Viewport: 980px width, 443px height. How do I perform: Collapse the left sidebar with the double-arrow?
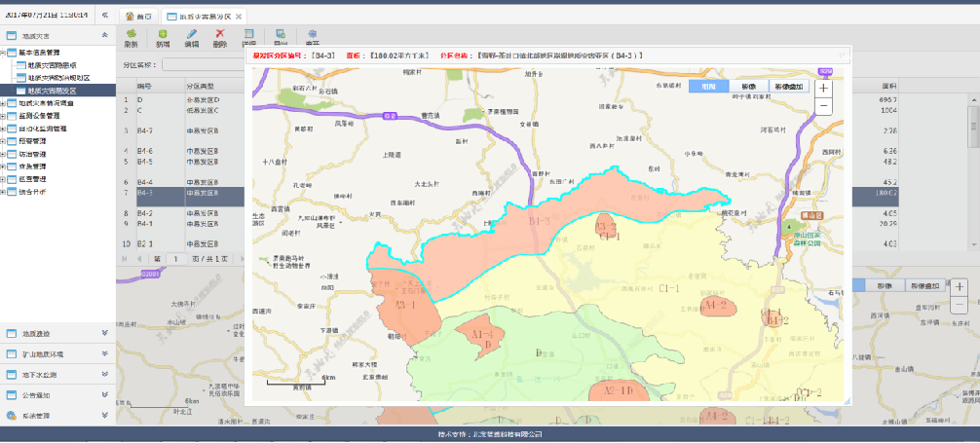pyautogui.click(x=105, y=15)
